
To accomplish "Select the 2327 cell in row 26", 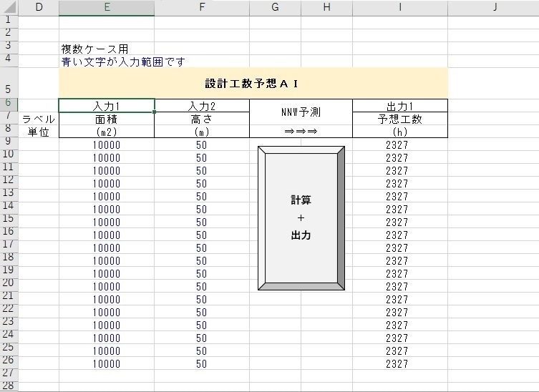I will coord(400,364).
